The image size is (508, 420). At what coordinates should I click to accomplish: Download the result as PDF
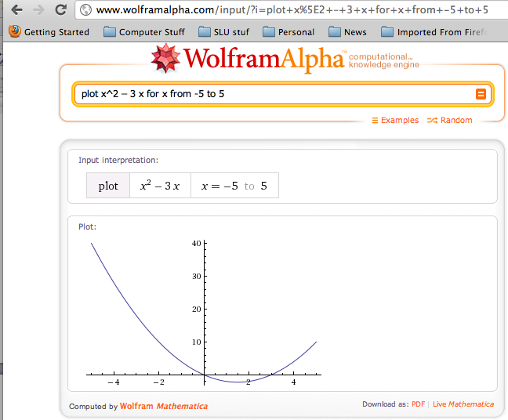(418, 404)
